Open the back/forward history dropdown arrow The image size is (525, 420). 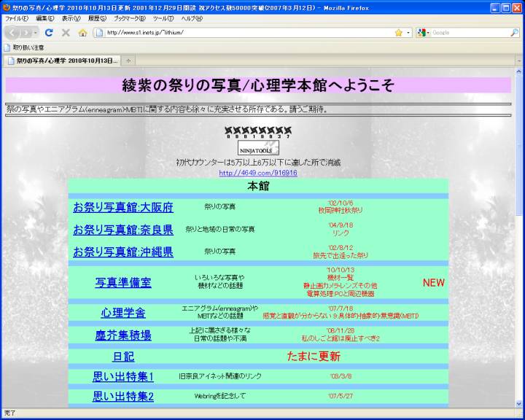tap(35, 33)
